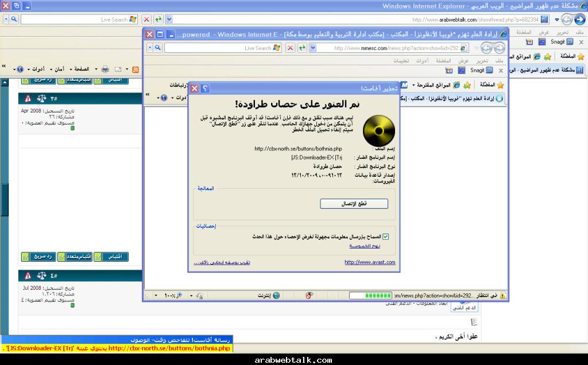The width and height of the screenshot is (588, 365).
Task: Open تعليمات menu in the mmesc window
Action: coord(401,61)
